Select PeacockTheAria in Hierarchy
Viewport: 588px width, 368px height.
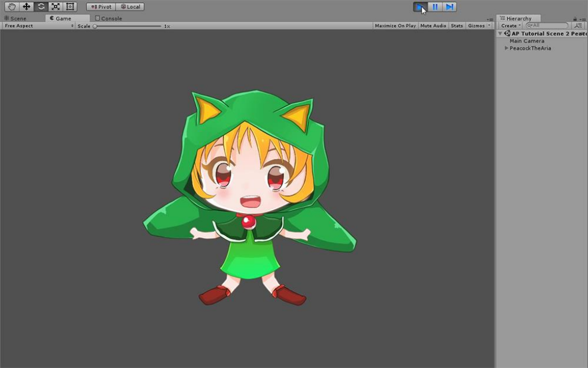click(530, 48)
